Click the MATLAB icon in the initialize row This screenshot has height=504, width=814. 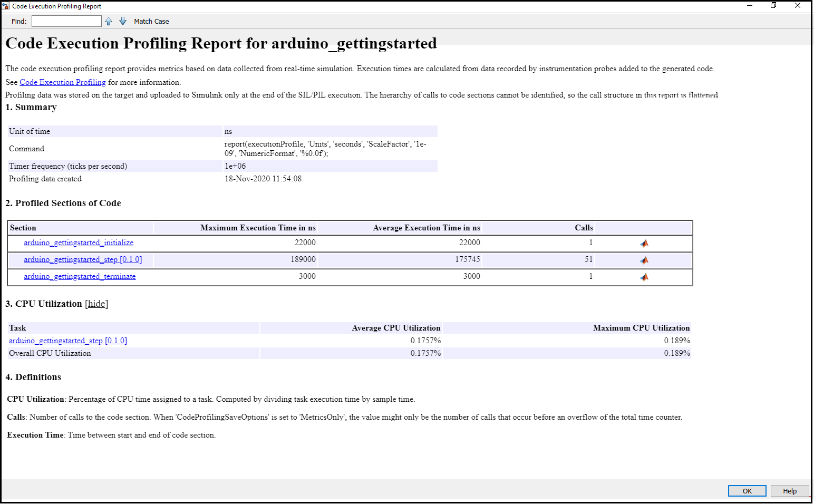tap(644, 243)
